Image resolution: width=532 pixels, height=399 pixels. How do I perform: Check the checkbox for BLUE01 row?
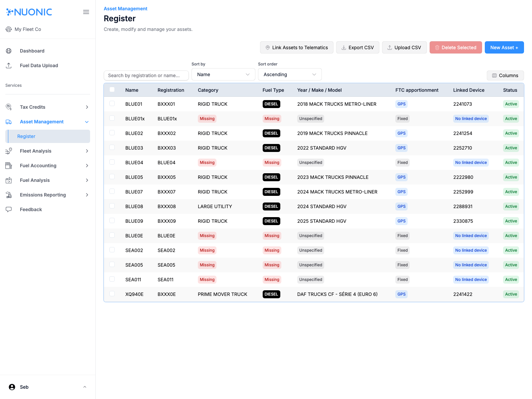(112, 103)
